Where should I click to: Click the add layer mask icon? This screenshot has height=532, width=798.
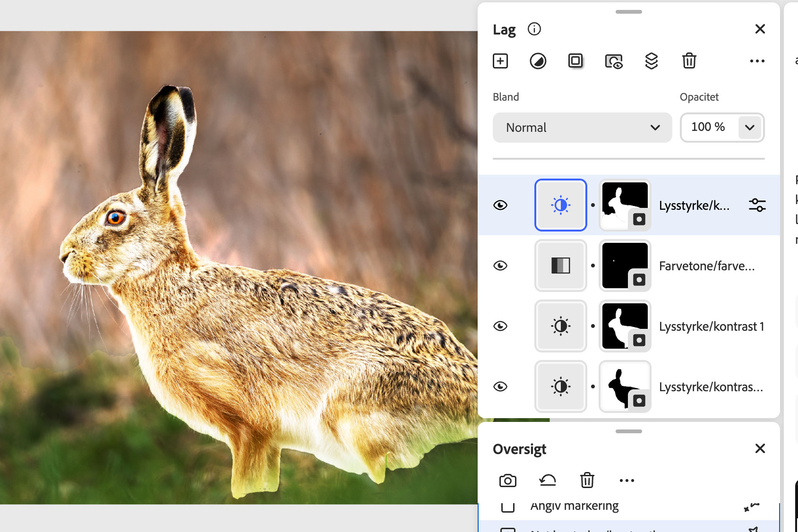click(575, 61)
